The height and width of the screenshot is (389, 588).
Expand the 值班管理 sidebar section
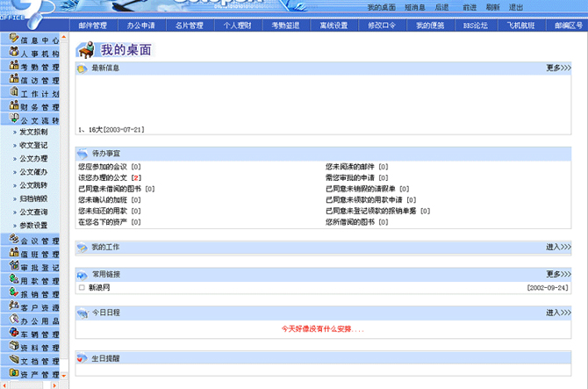[39, 254]
